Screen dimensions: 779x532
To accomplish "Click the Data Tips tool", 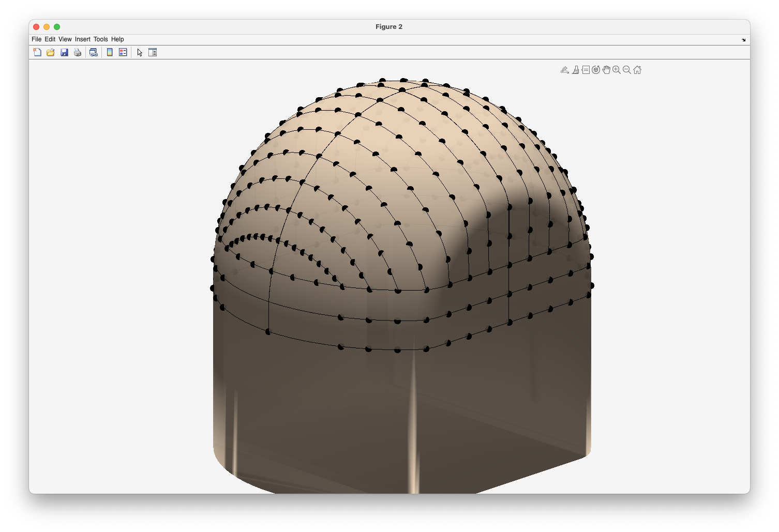I will (586, 70).
